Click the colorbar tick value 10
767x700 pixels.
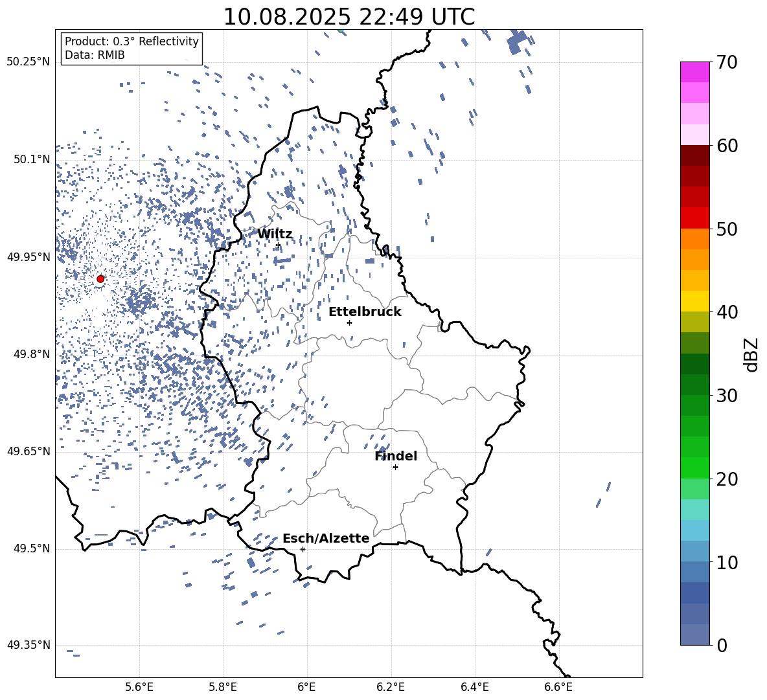point(727,562)
